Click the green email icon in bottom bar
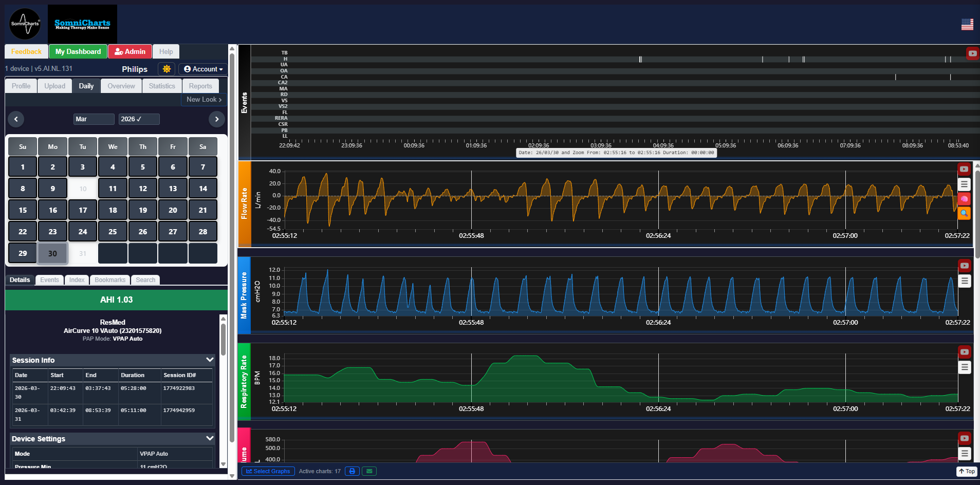980x485 pixels. point(369,471)
